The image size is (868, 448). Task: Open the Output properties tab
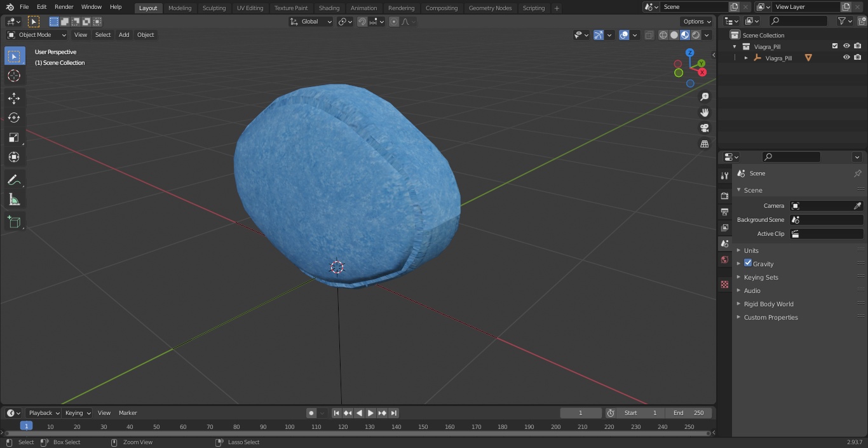[724, 212]
